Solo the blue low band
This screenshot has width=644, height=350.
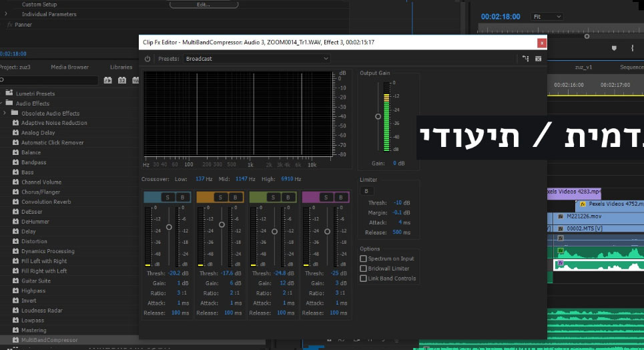coord(166,197)
